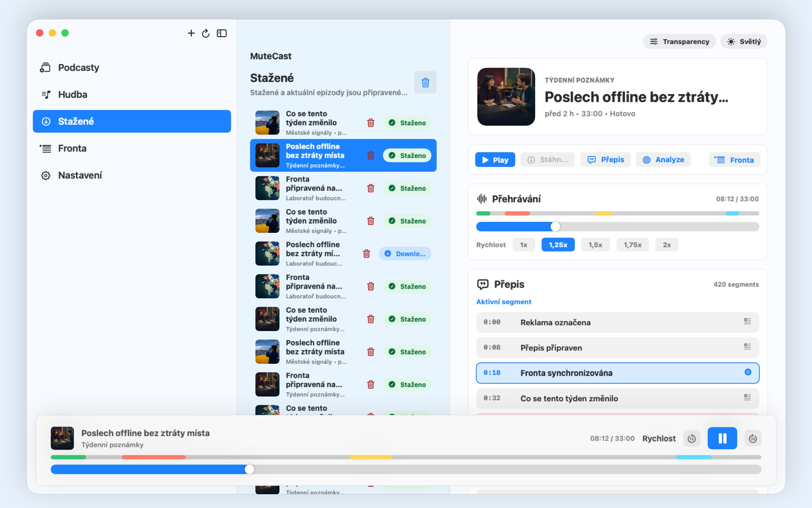
Task: Click the Podcasty cast icon
Action: click(45, 67)
